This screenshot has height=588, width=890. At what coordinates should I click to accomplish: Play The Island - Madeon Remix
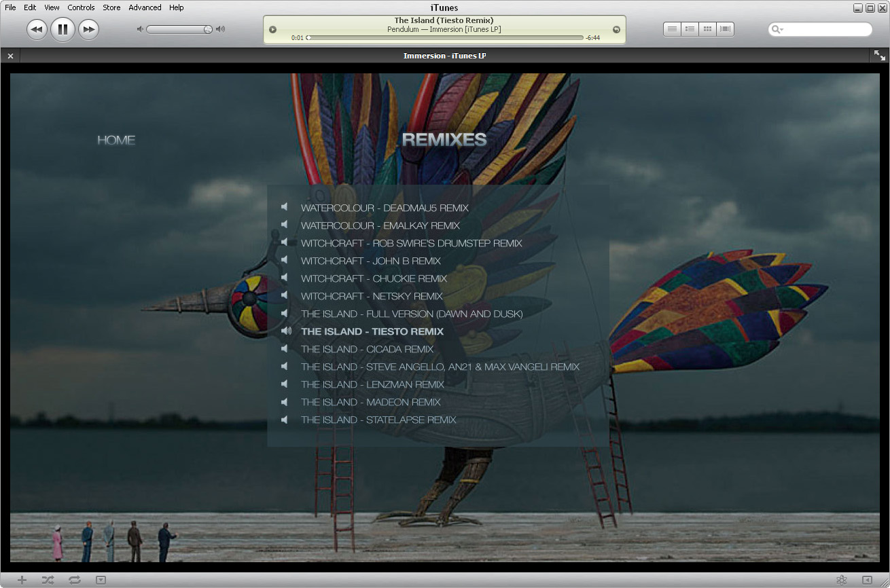coord(371,402)
